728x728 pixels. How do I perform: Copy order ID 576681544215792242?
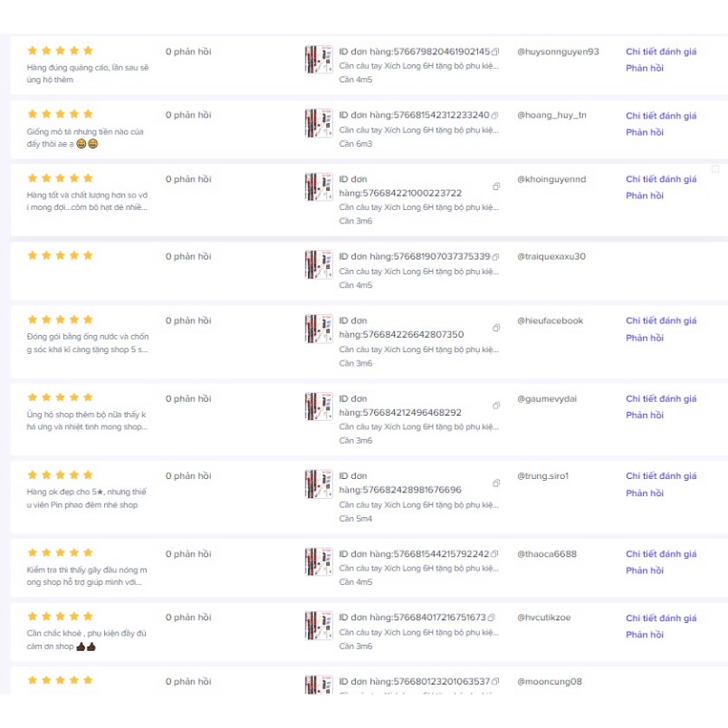point(495,554)
